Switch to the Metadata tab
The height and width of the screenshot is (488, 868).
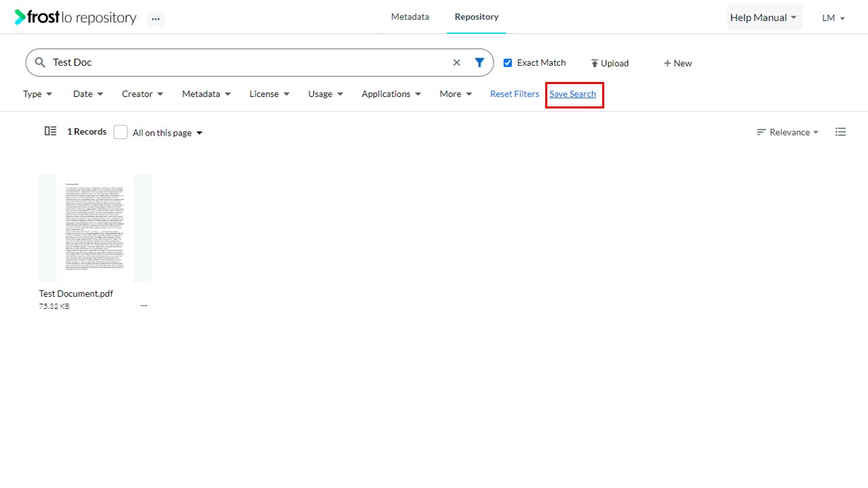(410, 17)
